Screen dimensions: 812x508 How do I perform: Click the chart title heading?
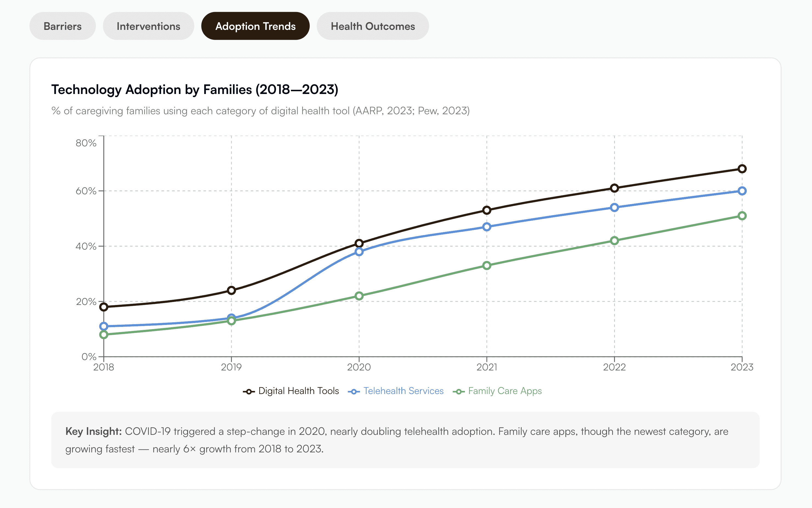(195, 90)
